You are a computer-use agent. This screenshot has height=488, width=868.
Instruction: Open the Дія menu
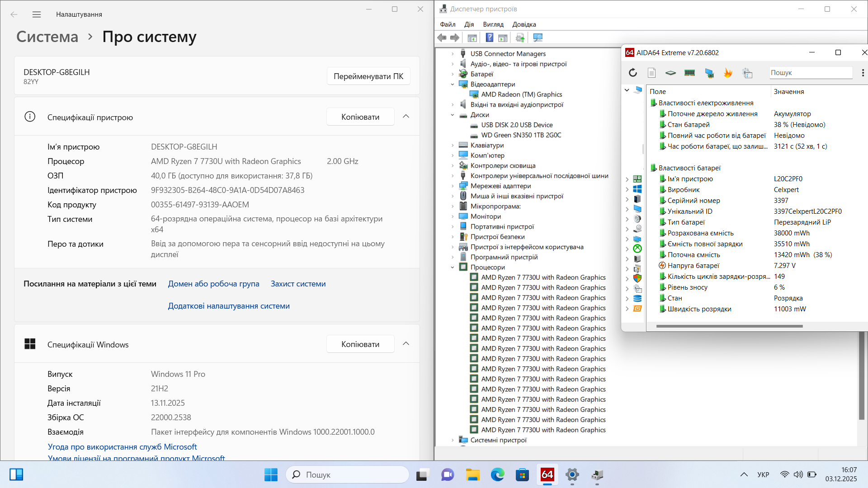click(x=469, y=24)
